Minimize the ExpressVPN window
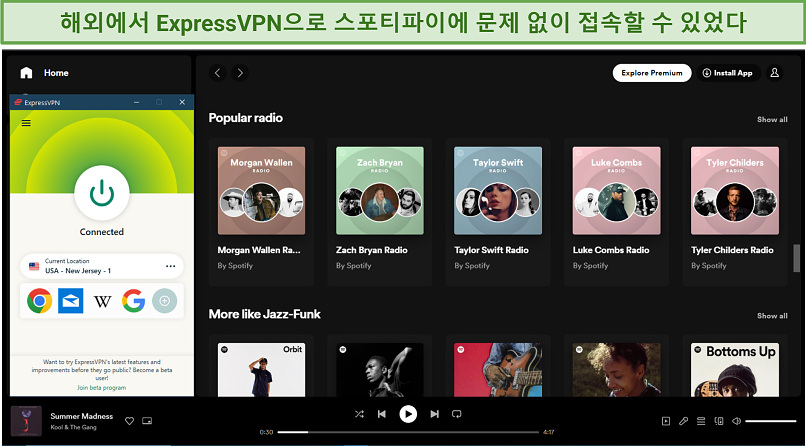 137,102
